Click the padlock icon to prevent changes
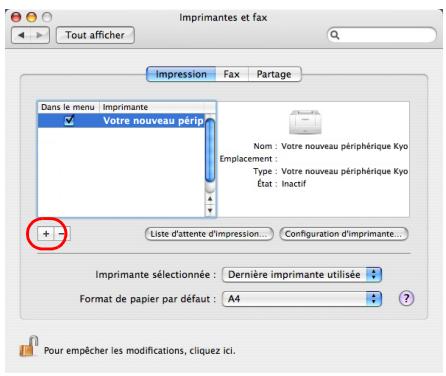Screen dimensions: 446x376 click(x=29, y=346)
